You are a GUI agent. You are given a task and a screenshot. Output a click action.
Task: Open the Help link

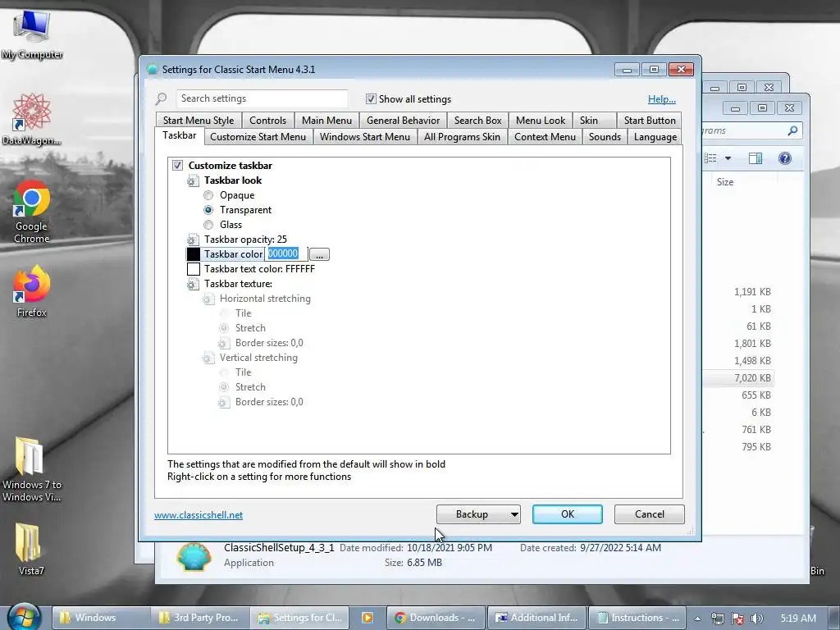pos(662,99)
